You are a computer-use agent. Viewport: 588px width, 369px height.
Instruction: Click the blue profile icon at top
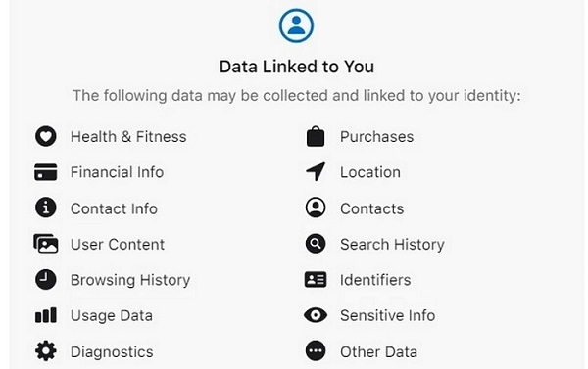pyautogui.click(x=296, y=25)
